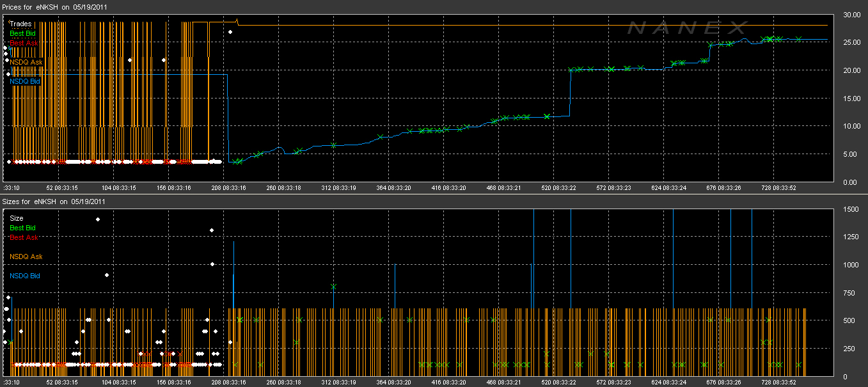This screenshot has width=868, height=387.
Task: Select the 'Size' legend label in Sizes chart
Action: [x=16, y=218]
